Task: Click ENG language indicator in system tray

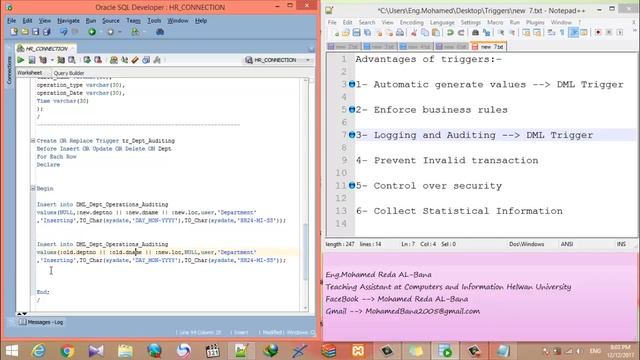Action: 595,351
